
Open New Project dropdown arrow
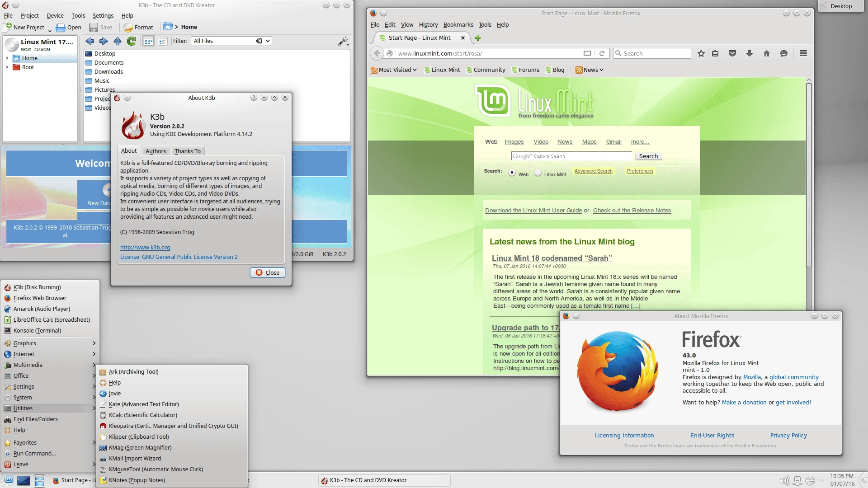point(50,30)
